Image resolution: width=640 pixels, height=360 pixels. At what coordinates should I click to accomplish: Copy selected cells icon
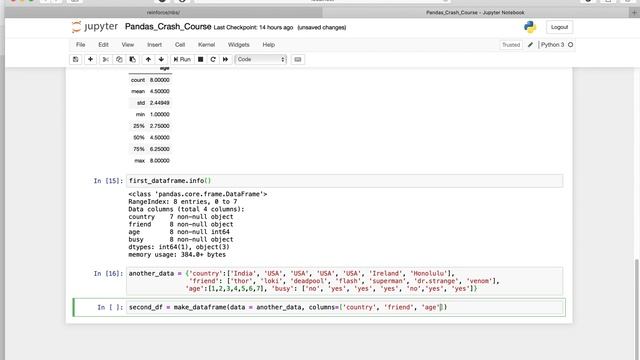(x=119, y=59)
